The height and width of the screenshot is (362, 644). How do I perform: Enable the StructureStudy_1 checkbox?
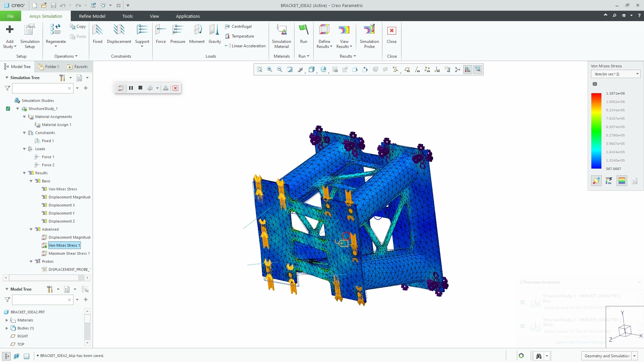point(8,108)
